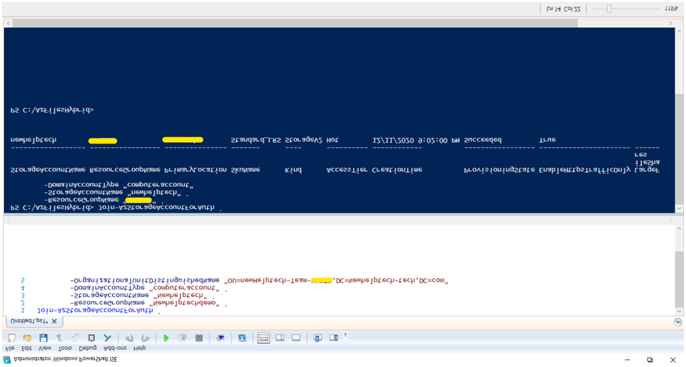Click the Succeeded provisioning state in console
The image size is (686, 367).
483,140
